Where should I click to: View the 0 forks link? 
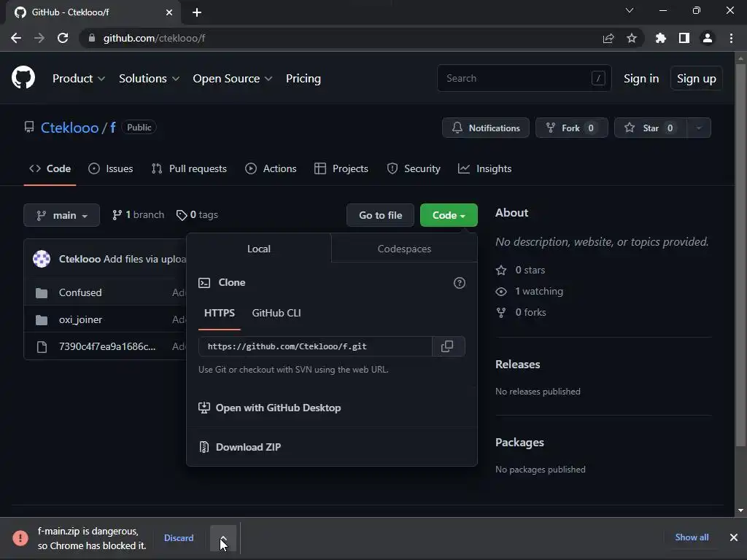tap(521, 312)
